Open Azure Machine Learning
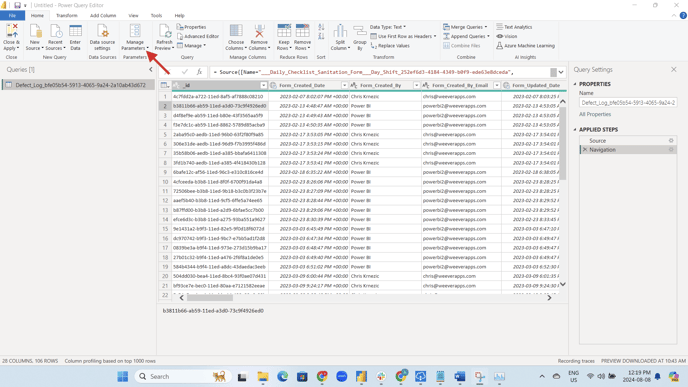The width and height of the screenshot is (688, 387). (x=525, y=46)
